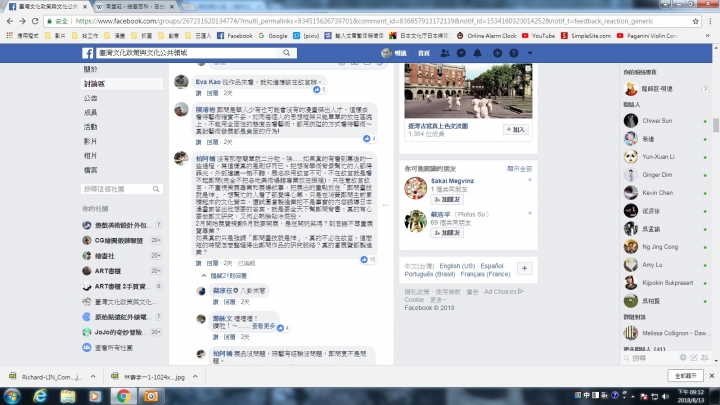Open the menu arrow for the 1024x jpg download
This screenshot has width=720, height=405.
point(195,377)
